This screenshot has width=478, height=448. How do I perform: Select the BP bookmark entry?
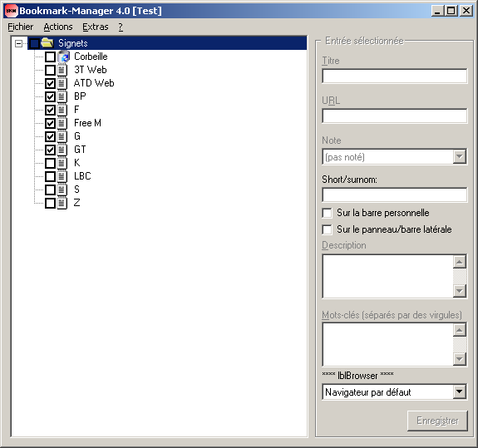tap(80, 96)
